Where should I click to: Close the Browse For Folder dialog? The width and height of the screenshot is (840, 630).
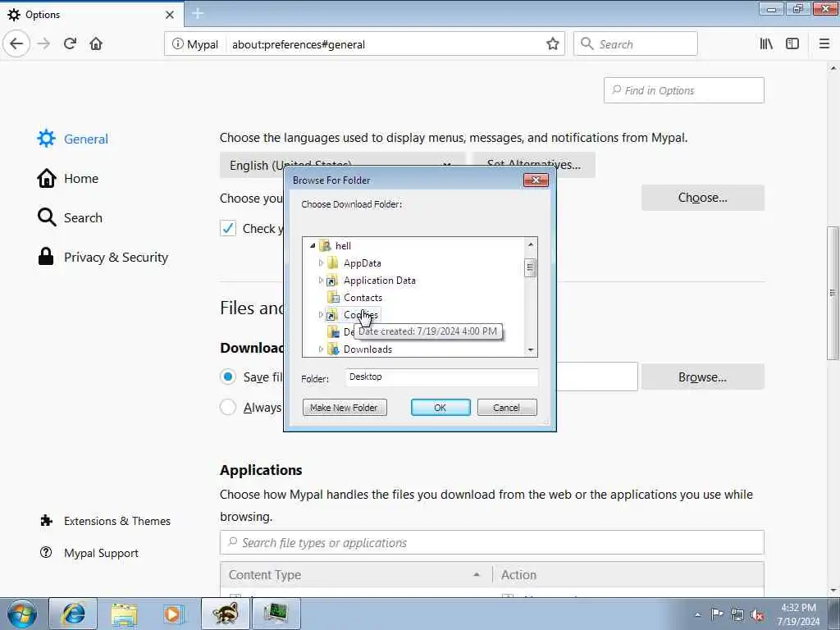tap(536, 180)
